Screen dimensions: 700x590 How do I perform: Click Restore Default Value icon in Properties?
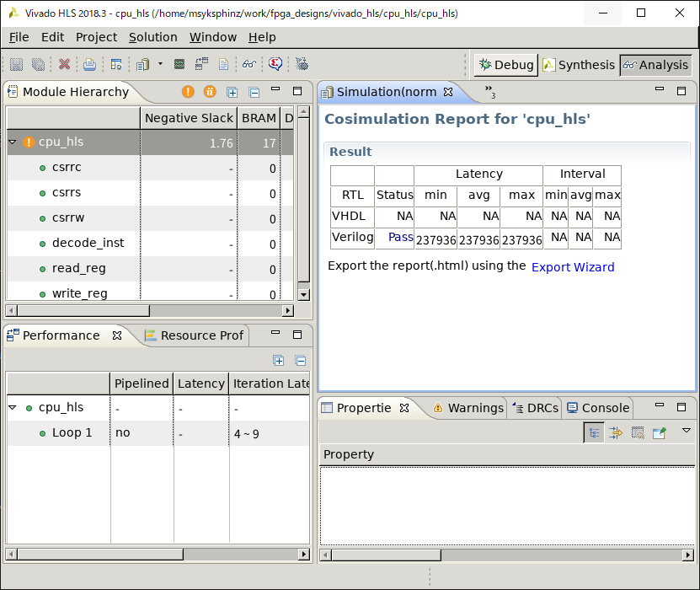click(x=638, y=432)
